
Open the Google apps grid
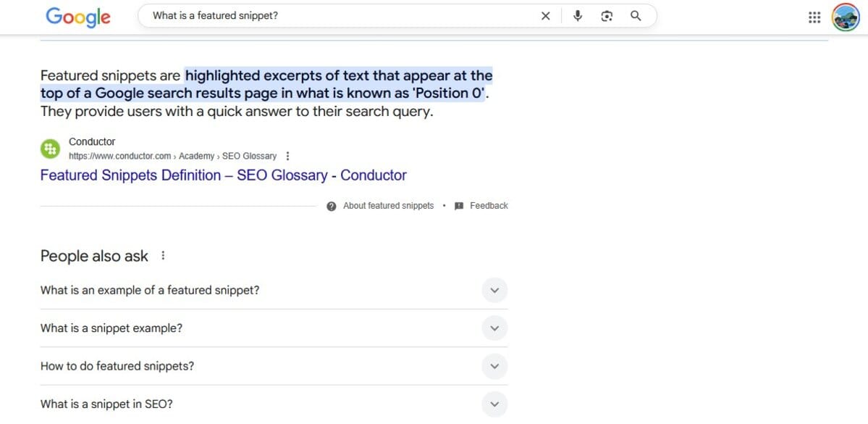(814, 17)
